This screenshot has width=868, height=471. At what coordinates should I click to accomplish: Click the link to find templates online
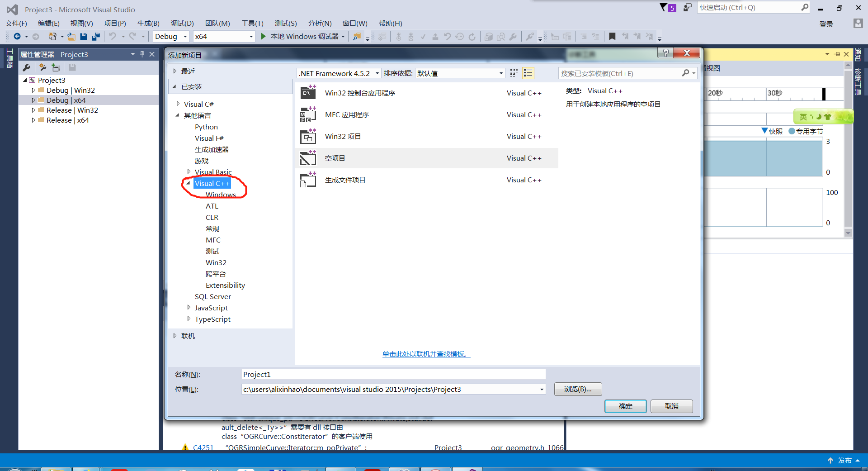(426, 354)
